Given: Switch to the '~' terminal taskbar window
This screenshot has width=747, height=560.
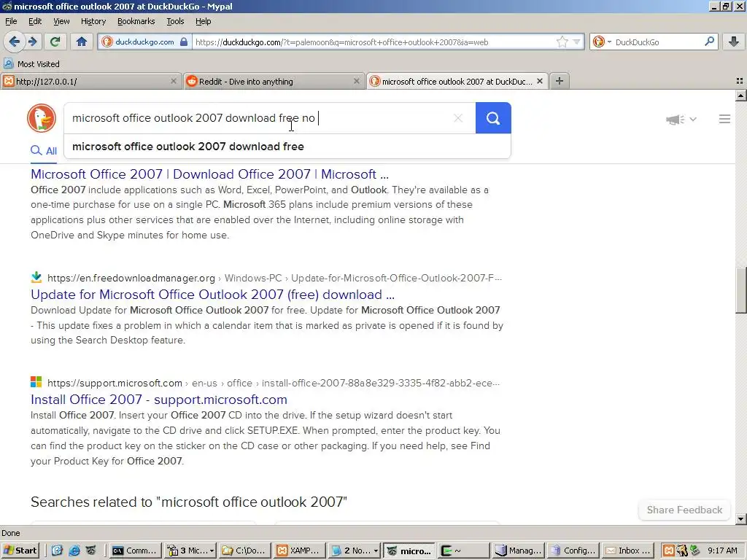Looking at the screenshot, I should click(464, 551).
